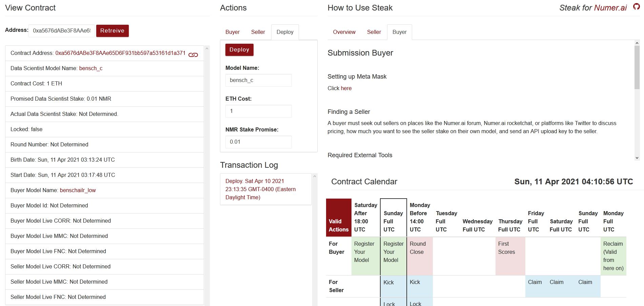Click the red Deploy button
This screenshot has width=644, height=306.
(x=239, y=50)
